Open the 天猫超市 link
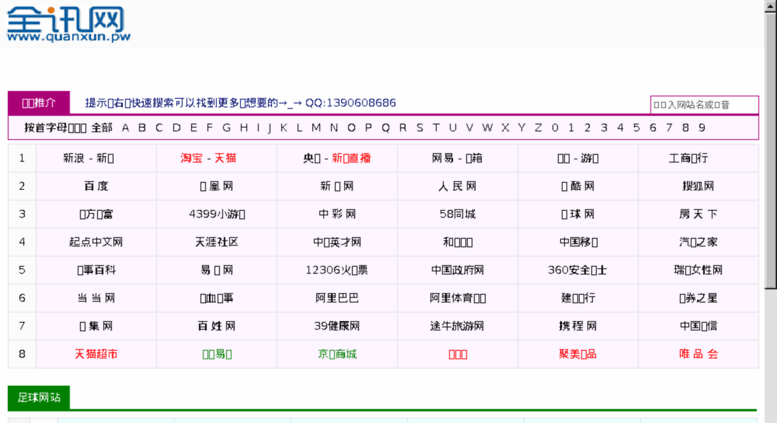 (x=96, y=354)
